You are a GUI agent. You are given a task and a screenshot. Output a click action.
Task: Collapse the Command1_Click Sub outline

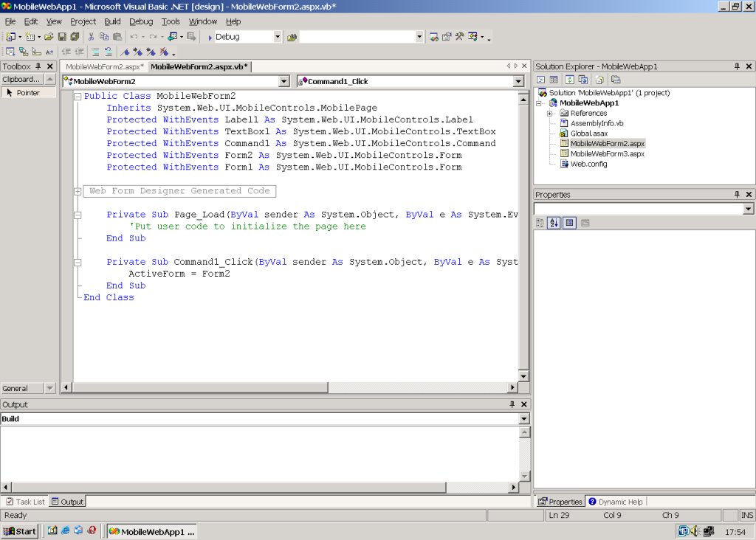pyautogui.click(x=77, y=263)
